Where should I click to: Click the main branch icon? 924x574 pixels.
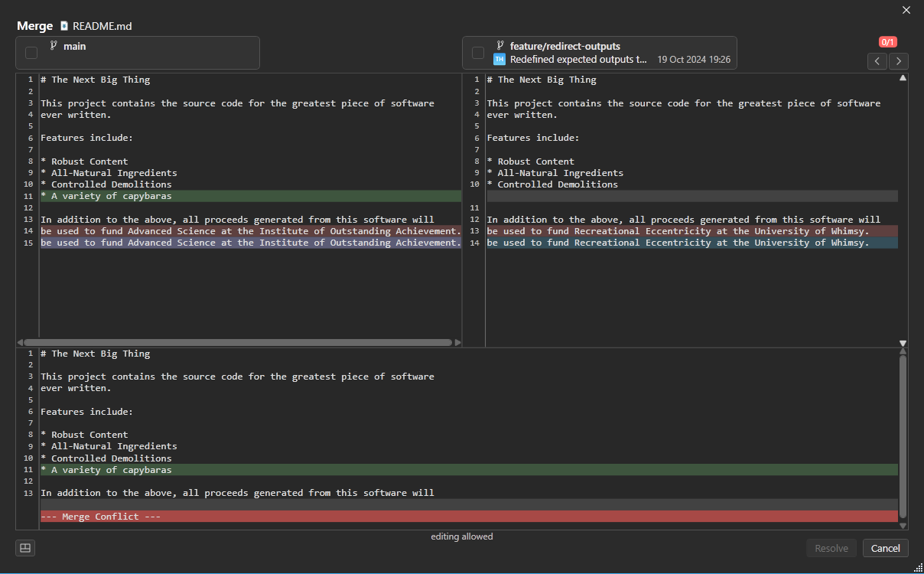54,45
